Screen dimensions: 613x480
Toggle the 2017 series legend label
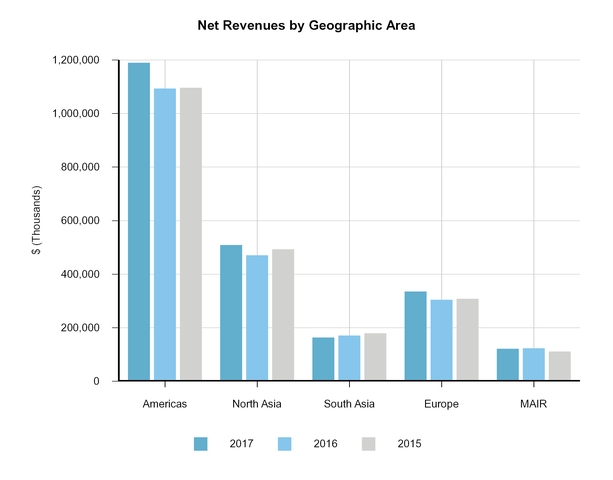click(x=240, y=443)
